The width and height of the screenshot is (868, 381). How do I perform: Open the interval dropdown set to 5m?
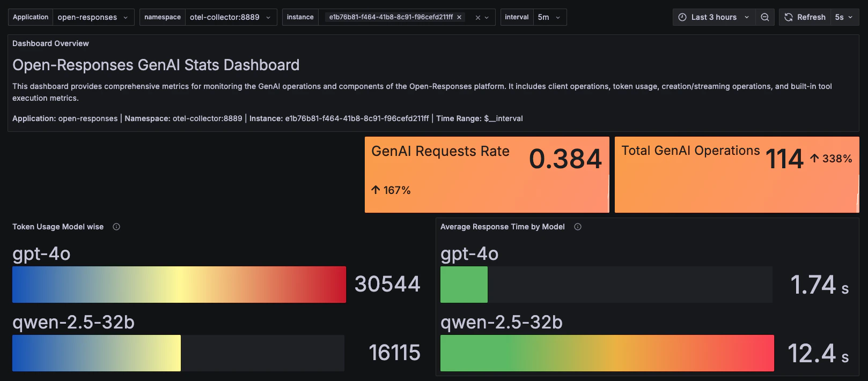pyautogui.click(x=550, y=17)
